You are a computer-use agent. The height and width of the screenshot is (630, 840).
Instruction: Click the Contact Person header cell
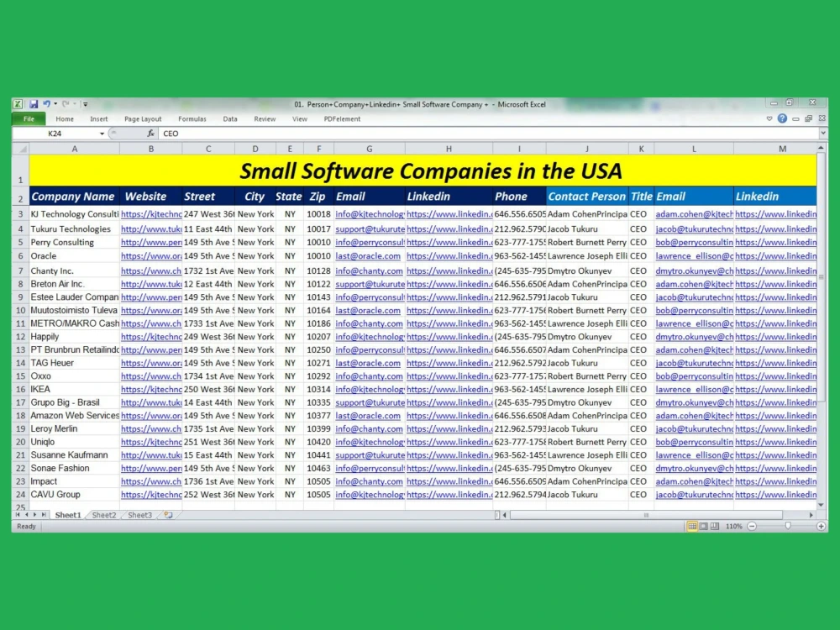[x=586, y=196]
